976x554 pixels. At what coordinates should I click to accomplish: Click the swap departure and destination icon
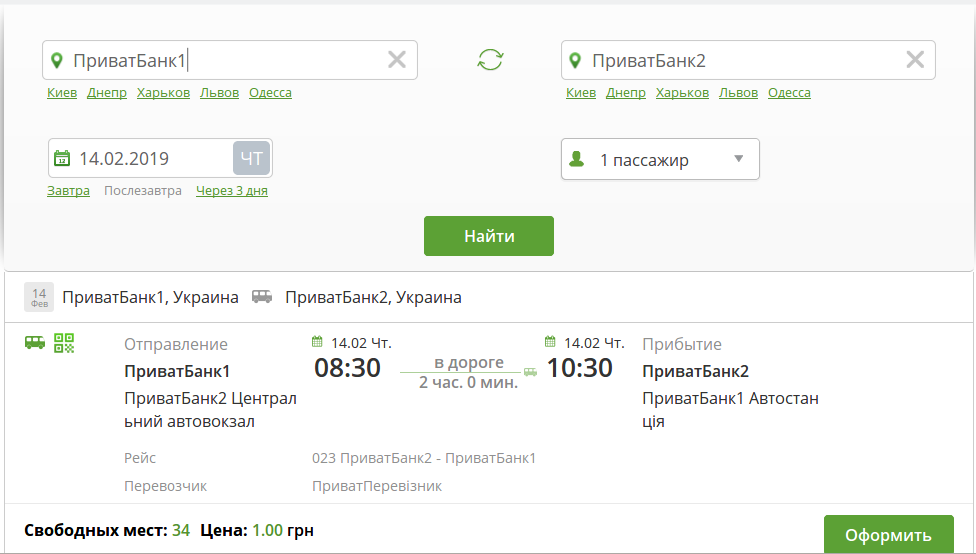pyautogui.click(x=490, y=60)
